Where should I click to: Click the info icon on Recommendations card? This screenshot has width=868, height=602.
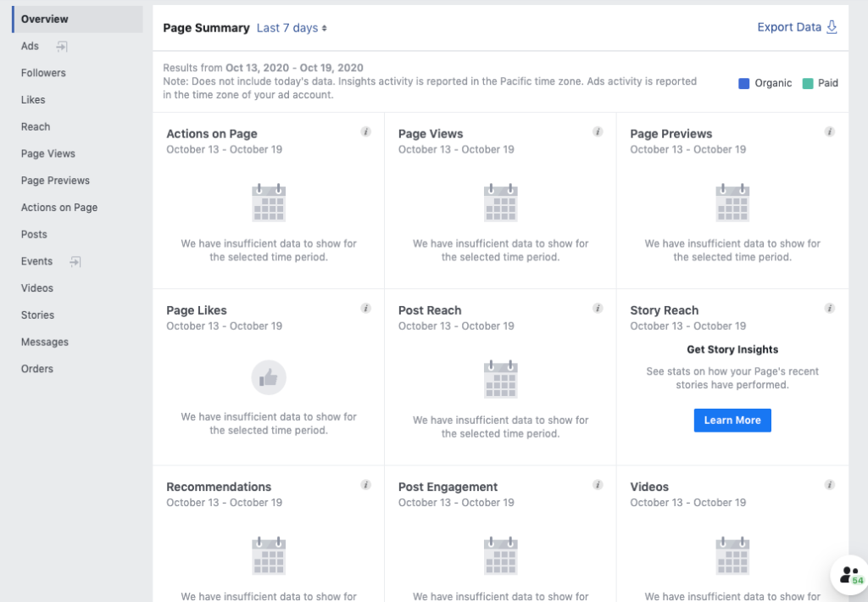pyautogui.click(x=366, y=485)
